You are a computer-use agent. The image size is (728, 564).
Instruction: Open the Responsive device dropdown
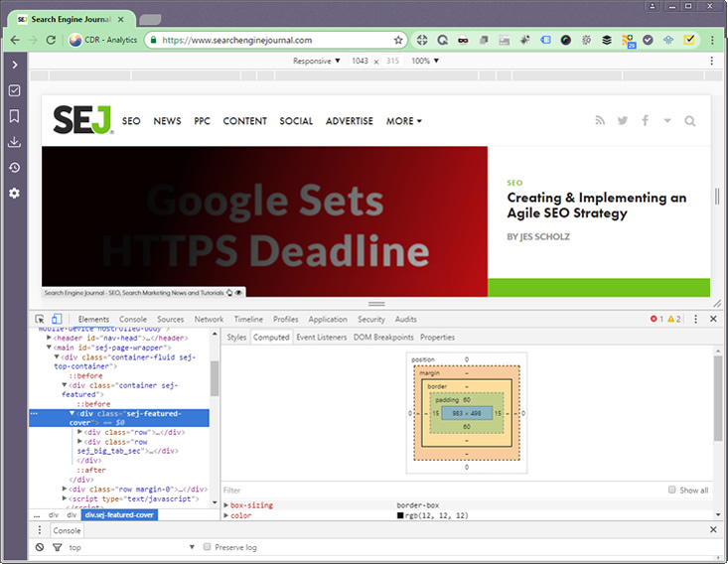[x=316, y=61]
